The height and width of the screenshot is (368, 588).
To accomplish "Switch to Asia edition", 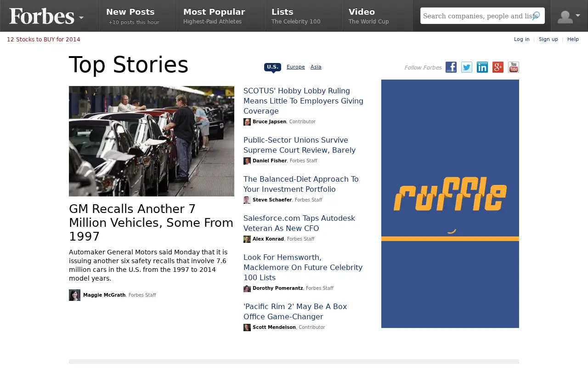I will (x=316, y=67).
